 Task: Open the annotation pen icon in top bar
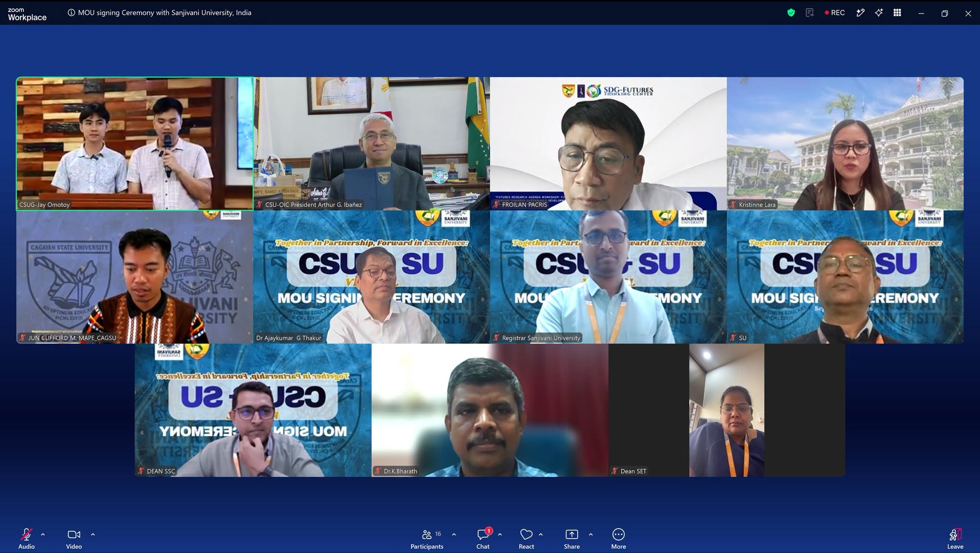(860, 13)
